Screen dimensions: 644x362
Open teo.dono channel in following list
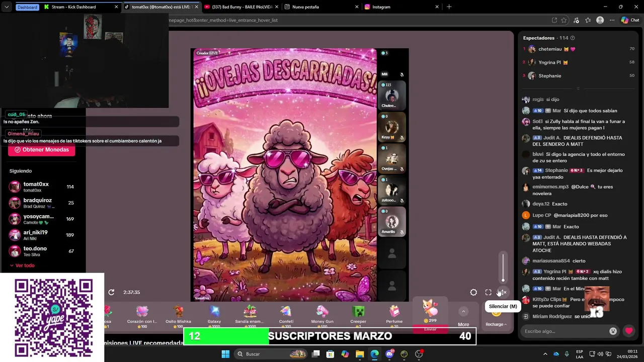pos(42,251)
